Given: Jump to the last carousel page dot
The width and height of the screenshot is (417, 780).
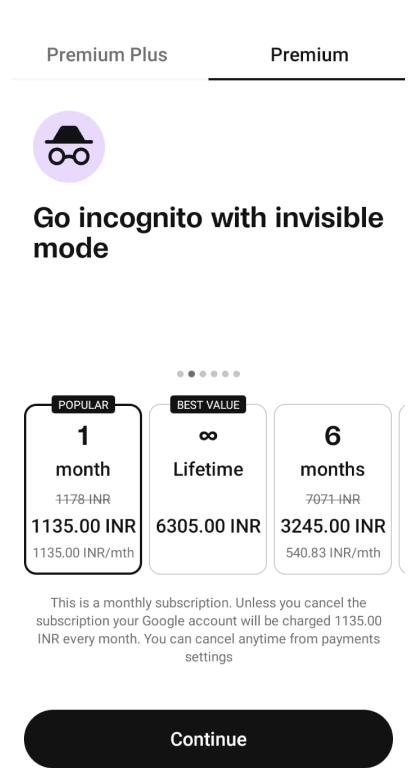Looking at the screenshot, I should (237, 374).
